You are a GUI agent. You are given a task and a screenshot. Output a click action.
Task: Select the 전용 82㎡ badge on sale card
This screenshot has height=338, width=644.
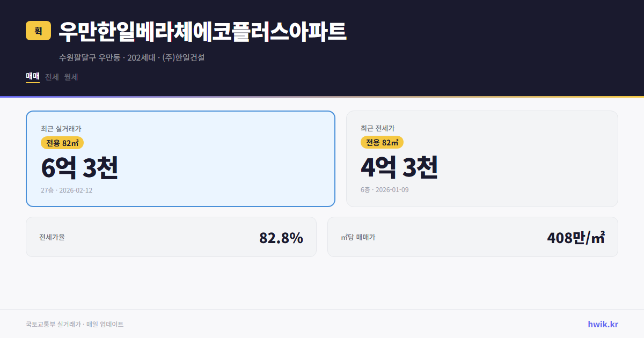61,143
